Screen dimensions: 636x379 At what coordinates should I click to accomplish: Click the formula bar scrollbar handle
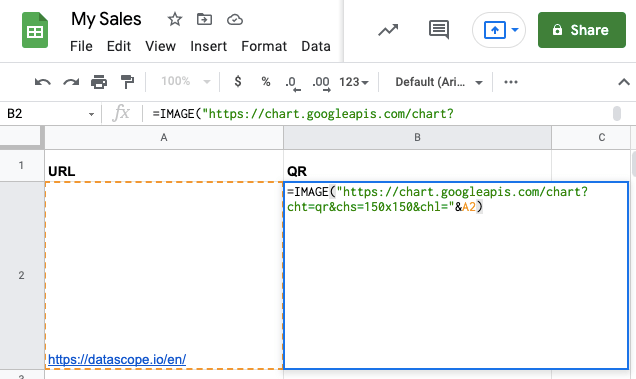pos(617,114)
